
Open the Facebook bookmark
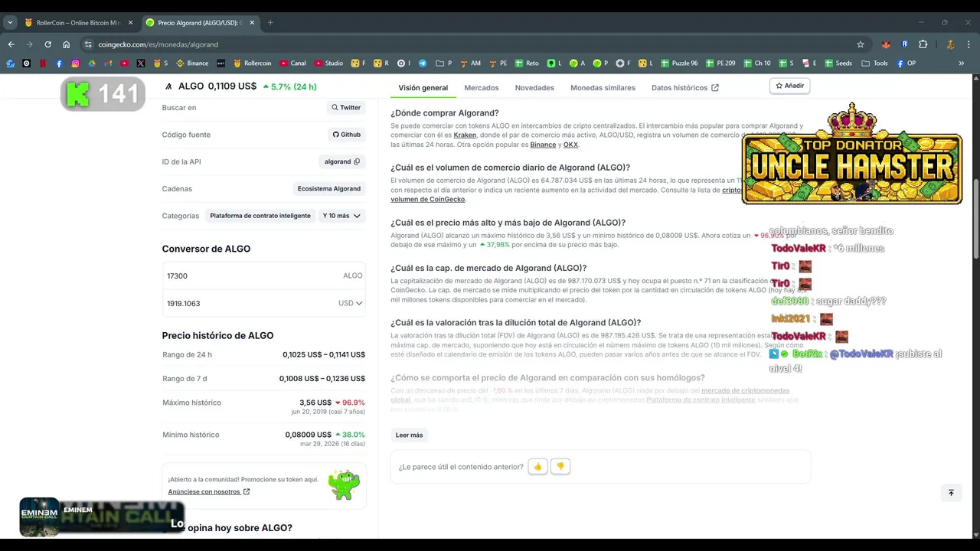coord(59,63)
